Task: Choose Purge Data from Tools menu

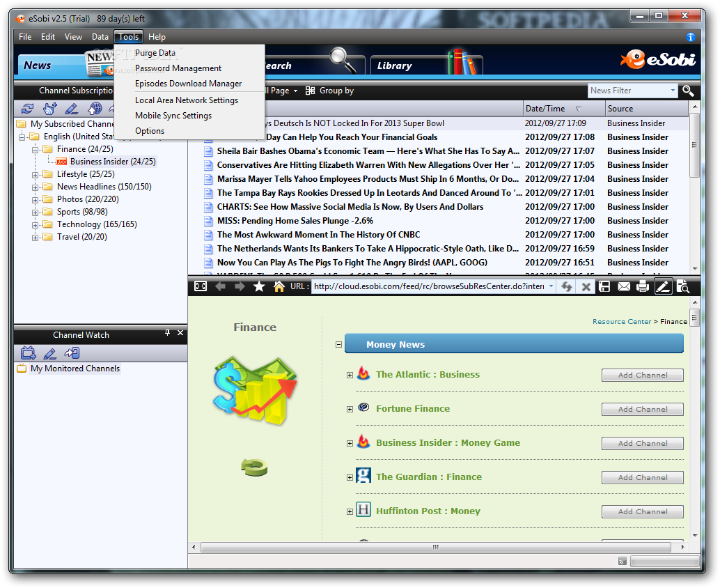Action: pos(155,53)
